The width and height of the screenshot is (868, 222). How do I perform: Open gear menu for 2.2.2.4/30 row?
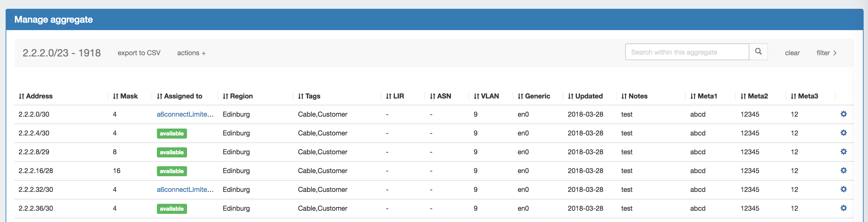pos(844,133)
